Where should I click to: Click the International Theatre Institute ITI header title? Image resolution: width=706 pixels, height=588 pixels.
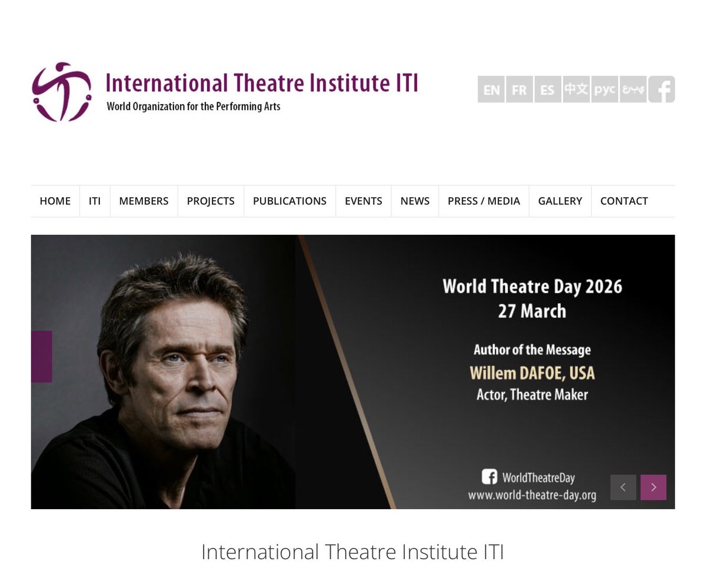click(262, 83)
